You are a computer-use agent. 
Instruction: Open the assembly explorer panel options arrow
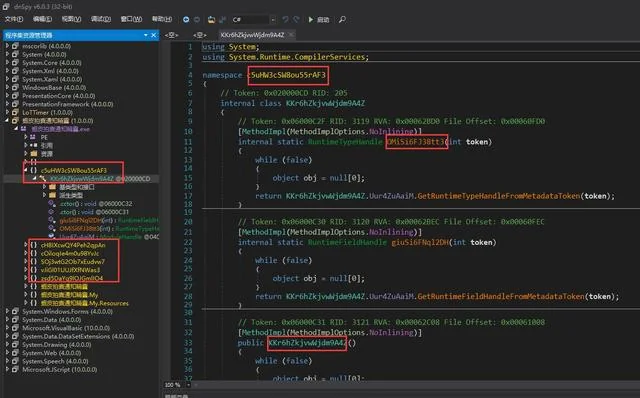146,35
